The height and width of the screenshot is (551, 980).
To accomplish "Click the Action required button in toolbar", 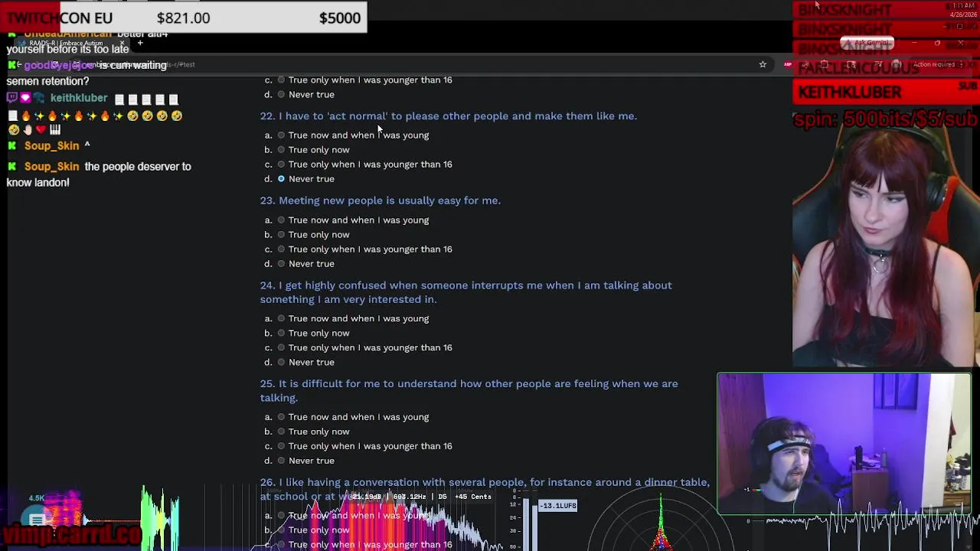I will (933, 64).
